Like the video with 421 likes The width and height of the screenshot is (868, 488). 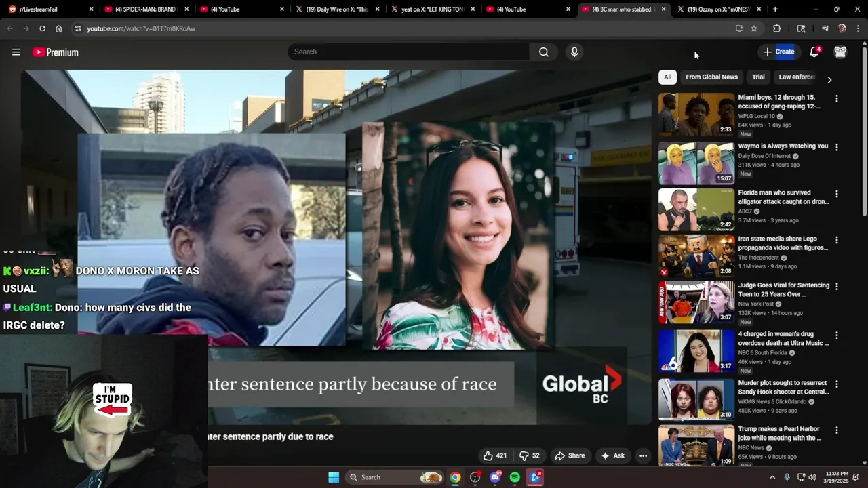pyautogui.click(x=495, y=455)
